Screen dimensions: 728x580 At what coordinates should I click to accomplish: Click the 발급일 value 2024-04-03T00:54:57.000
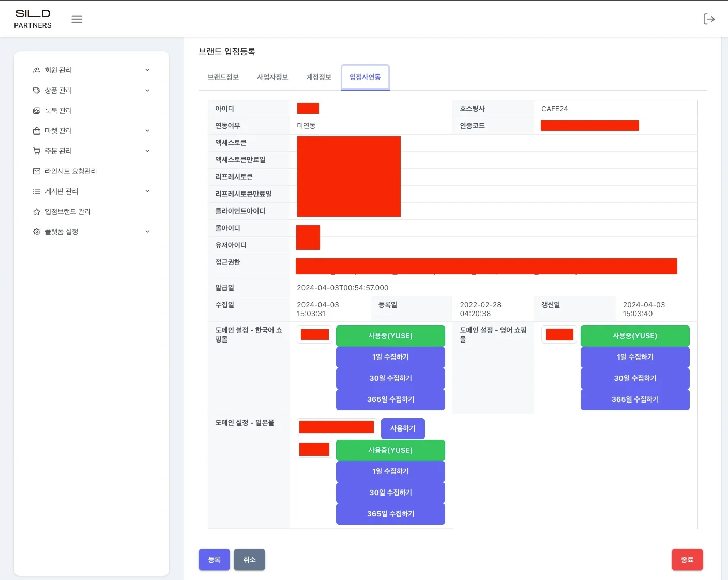(x=343, y=288)
